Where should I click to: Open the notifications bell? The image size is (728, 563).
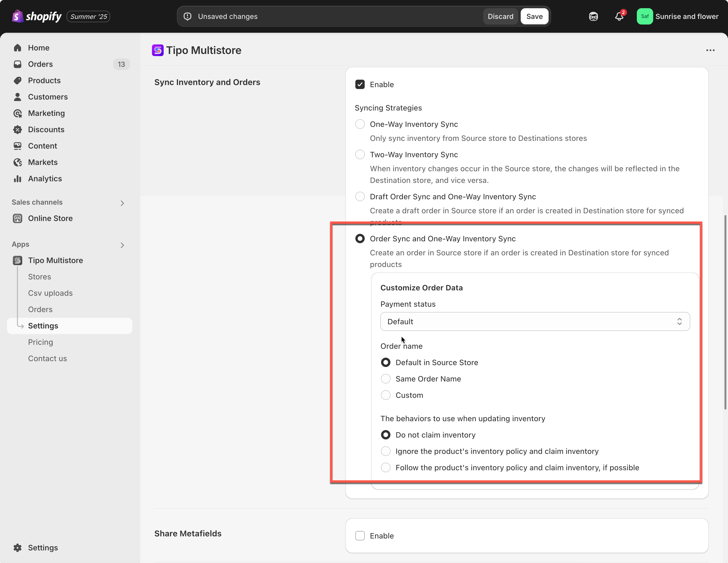coord(619,16)
